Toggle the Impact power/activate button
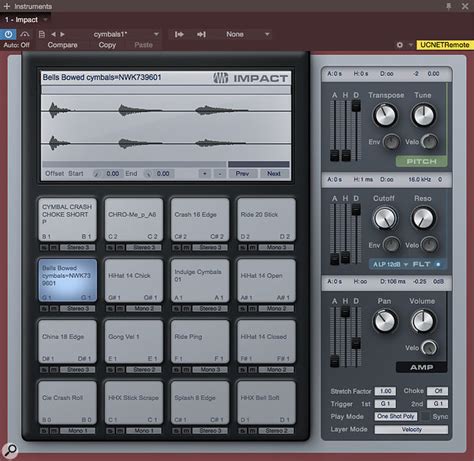The image size is (474, 461). coord(8,34)
